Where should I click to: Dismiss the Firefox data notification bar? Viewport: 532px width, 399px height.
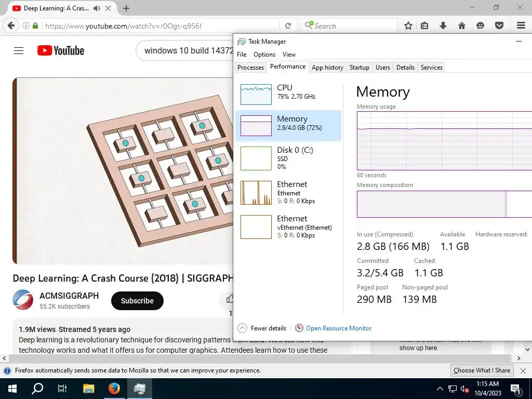point(523,371)
